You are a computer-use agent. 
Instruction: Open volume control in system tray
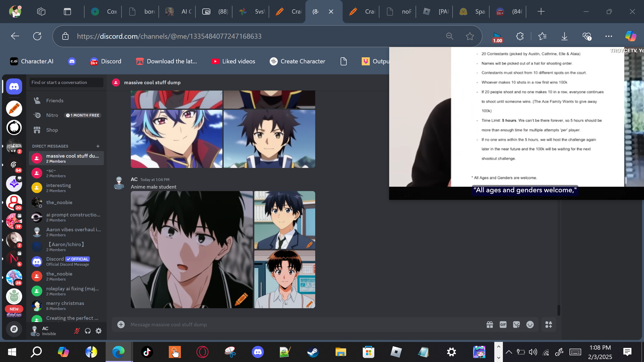[533, 352]
